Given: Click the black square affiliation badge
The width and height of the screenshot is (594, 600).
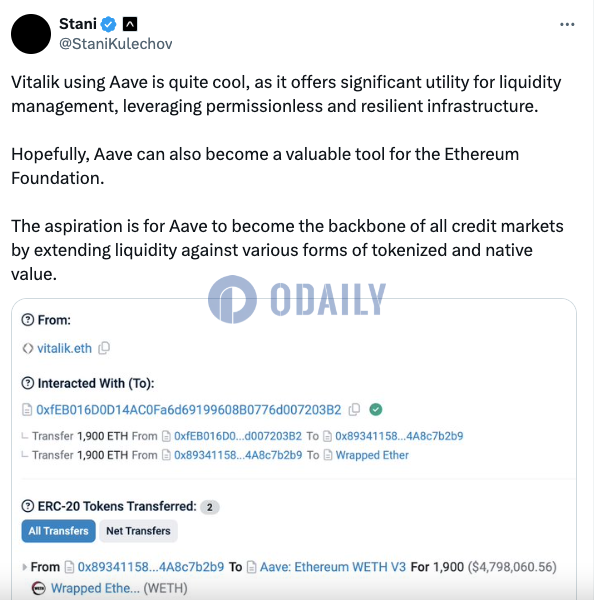Looking at the screenshot, I should (x=130, y=24).
